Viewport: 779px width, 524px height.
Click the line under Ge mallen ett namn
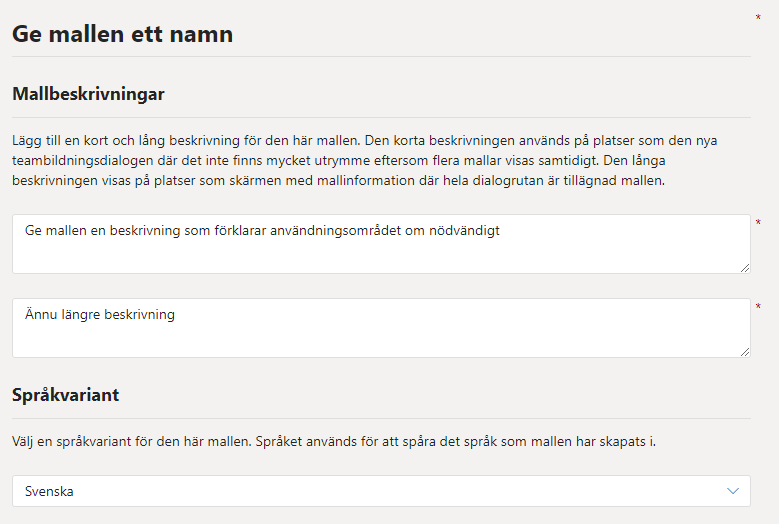tap(381, 57)
